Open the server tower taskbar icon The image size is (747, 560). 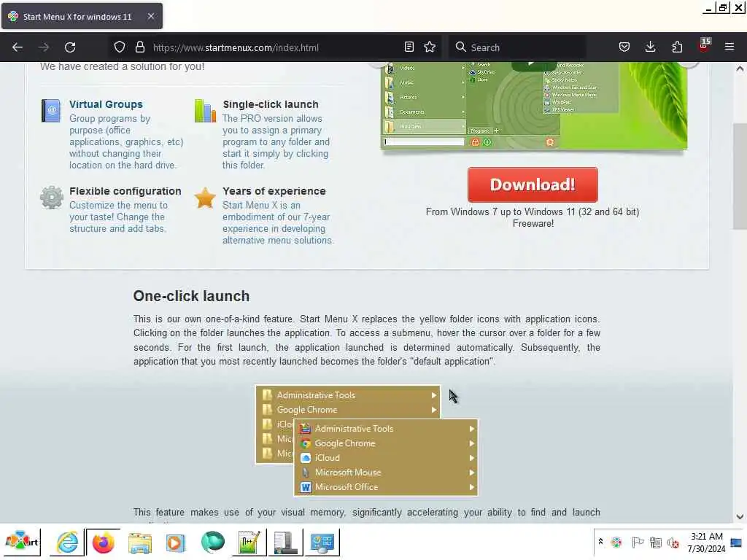(285, 542)
